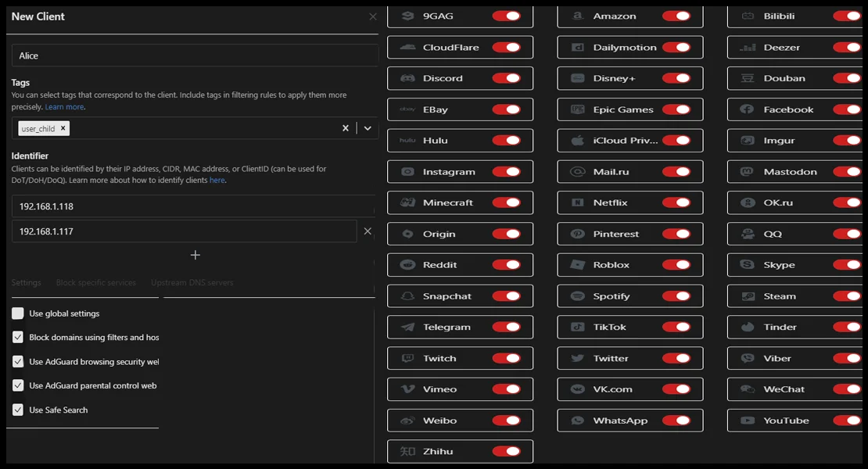
Task: Click the Steam service icon
Action: point(748,296)
